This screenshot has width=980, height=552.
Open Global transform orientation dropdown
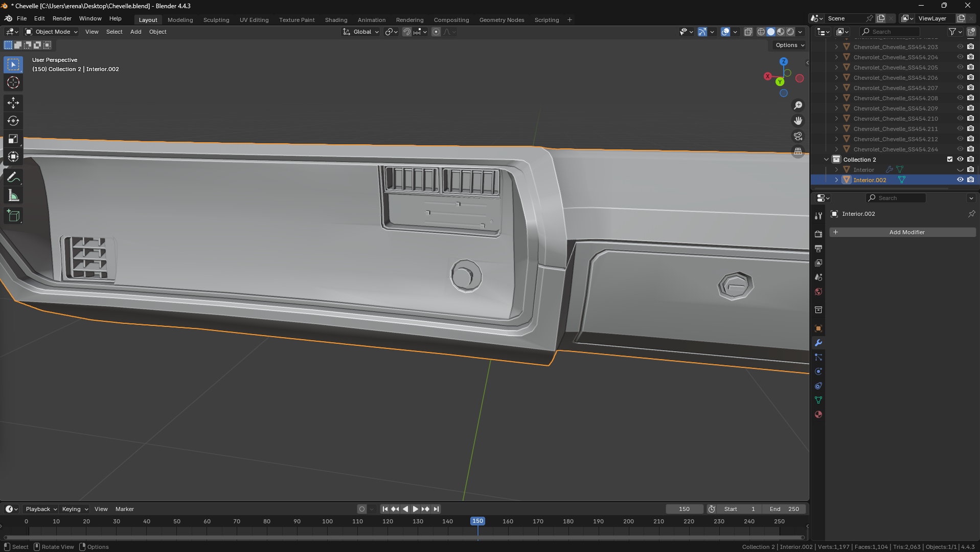[361, 32]
